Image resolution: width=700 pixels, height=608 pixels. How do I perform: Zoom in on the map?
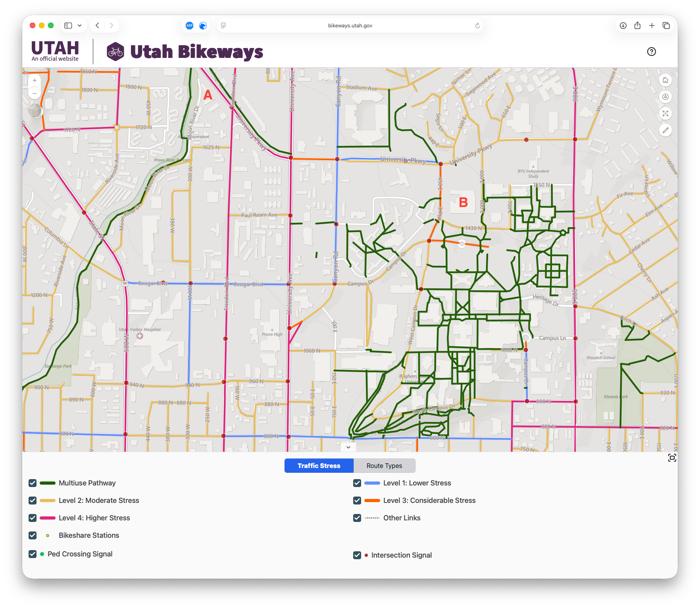(x=35, y=81)
